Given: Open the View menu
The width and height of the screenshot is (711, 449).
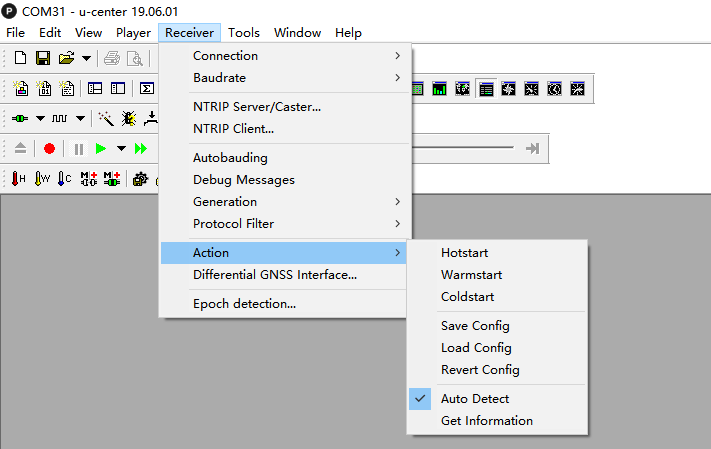Looking at the screenshot, I should [88, 33].
